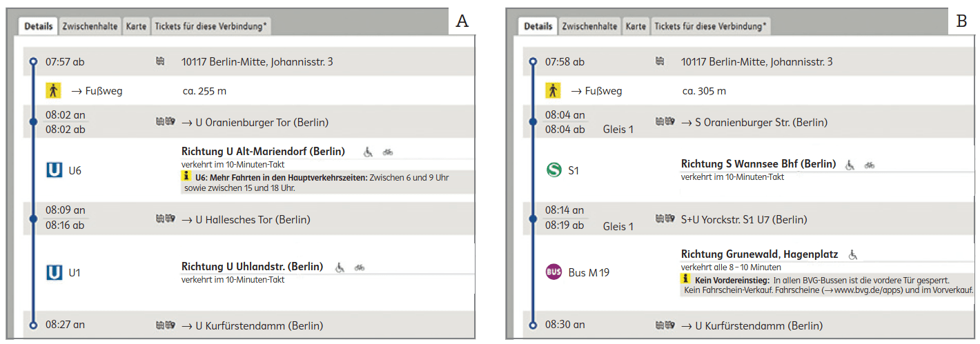Click the U Hallesches Tor station link
980x344 pixels.
[246, 220]
